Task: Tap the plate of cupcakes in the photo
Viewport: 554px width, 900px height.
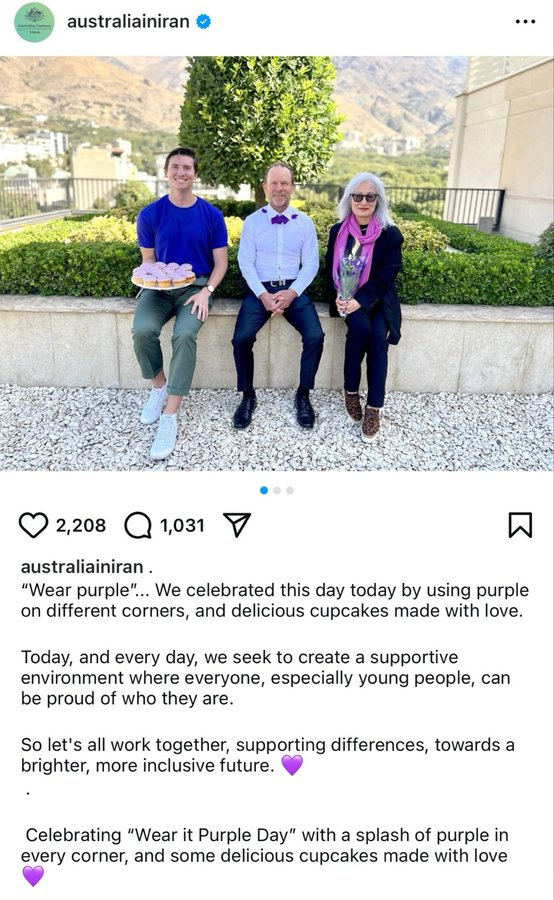Action: coord(164,276)
